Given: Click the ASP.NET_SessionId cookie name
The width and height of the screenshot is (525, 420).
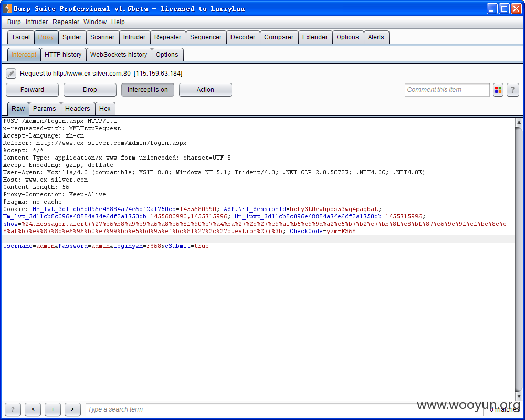Looking at the screenshot, I should pos(255,209).
